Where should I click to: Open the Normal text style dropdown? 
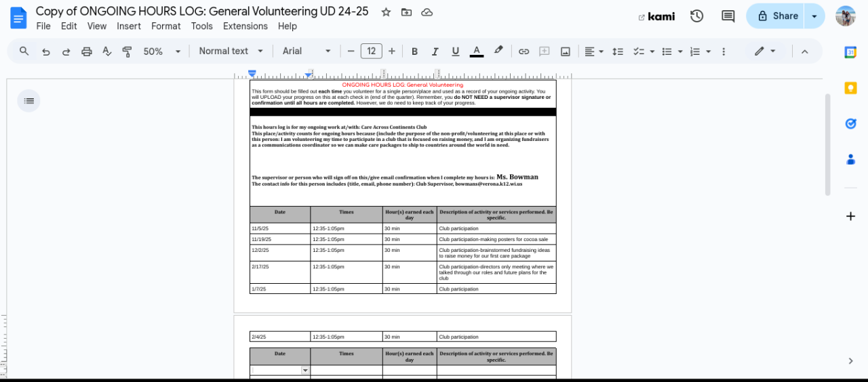click(231, 51)
